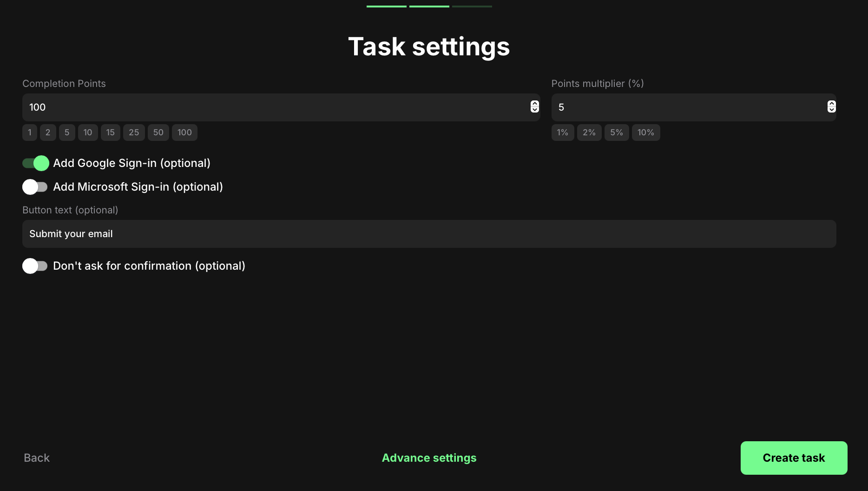
Task: Choose the 2 points preset chip
Action: click(x=48, y=133)
